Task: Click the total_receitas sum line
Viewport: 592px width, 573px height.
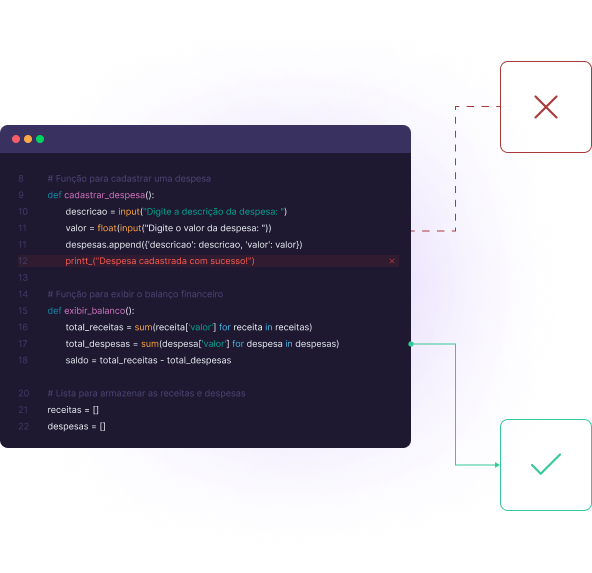Action: tap(189, 327)
